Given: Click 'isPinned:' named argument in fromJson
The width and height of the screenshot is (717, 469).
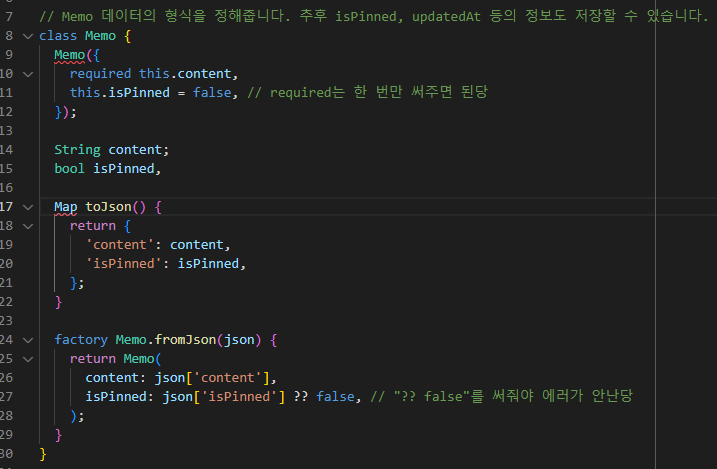Looking at the screenshot, I should tap(119, 397).
